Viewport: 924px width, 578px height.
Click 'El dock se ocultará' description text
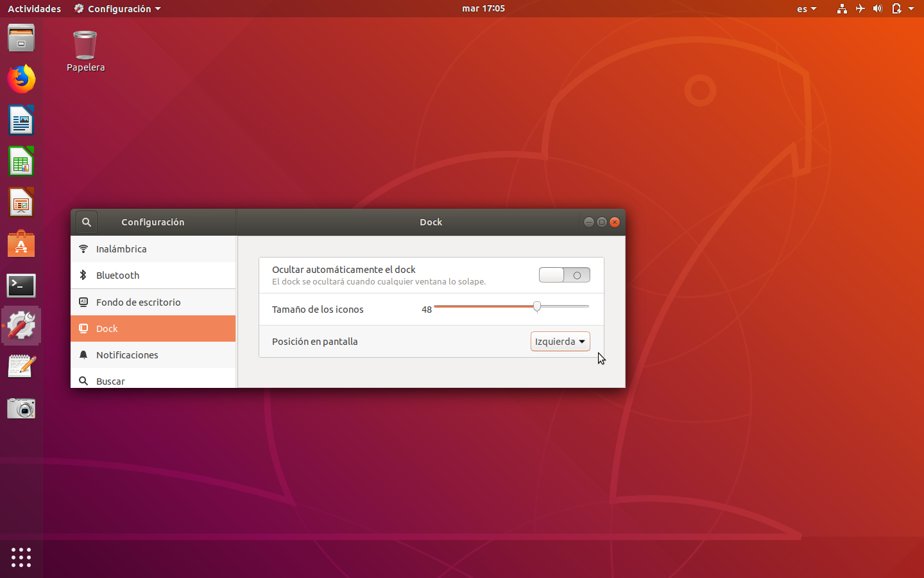coord(379,282)
